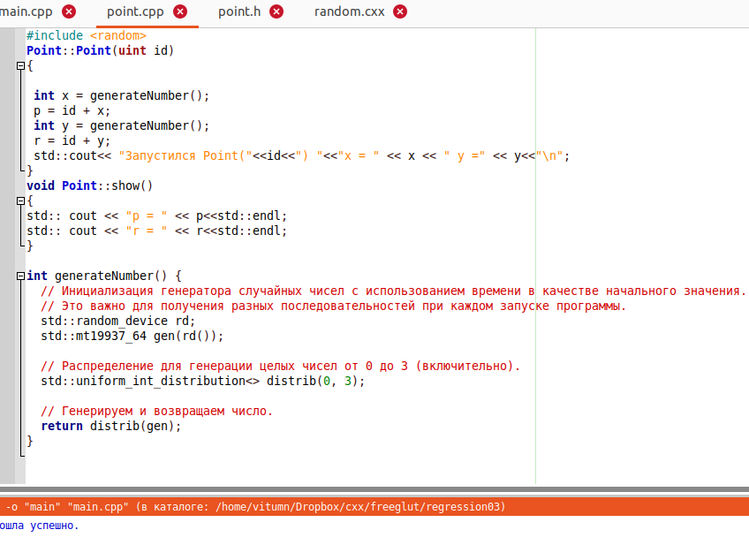Click the 'void Point::show()' declaration

pyautogui.click(x=90, y=185)
